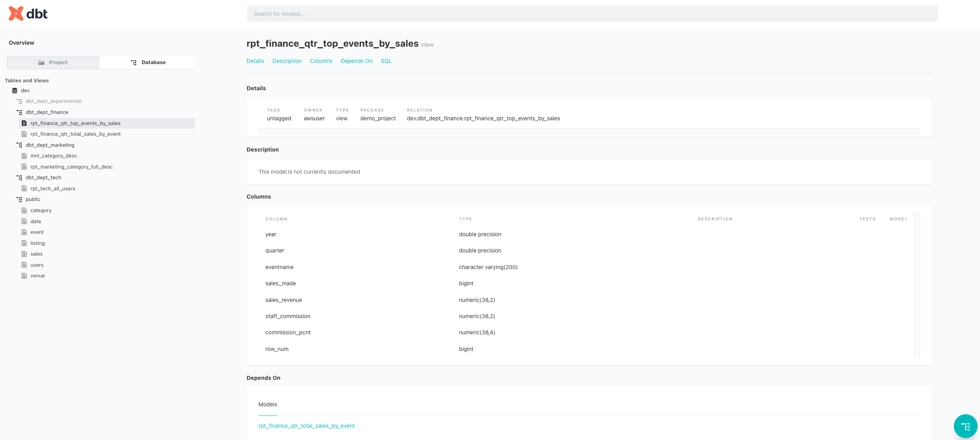The width and height of the screenshot is (980, 440).
Task: Switch to the Database view
Action: click(154, 62)
